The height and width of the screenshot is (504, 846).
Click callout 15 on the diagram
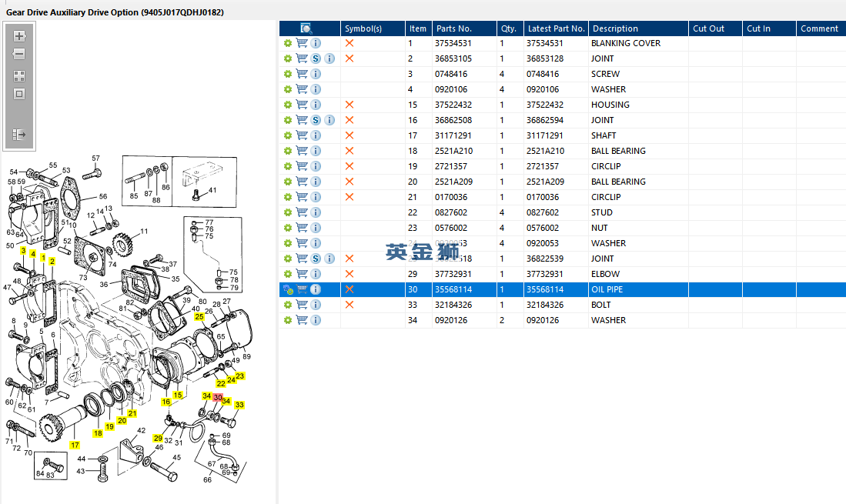pos(178,395)
